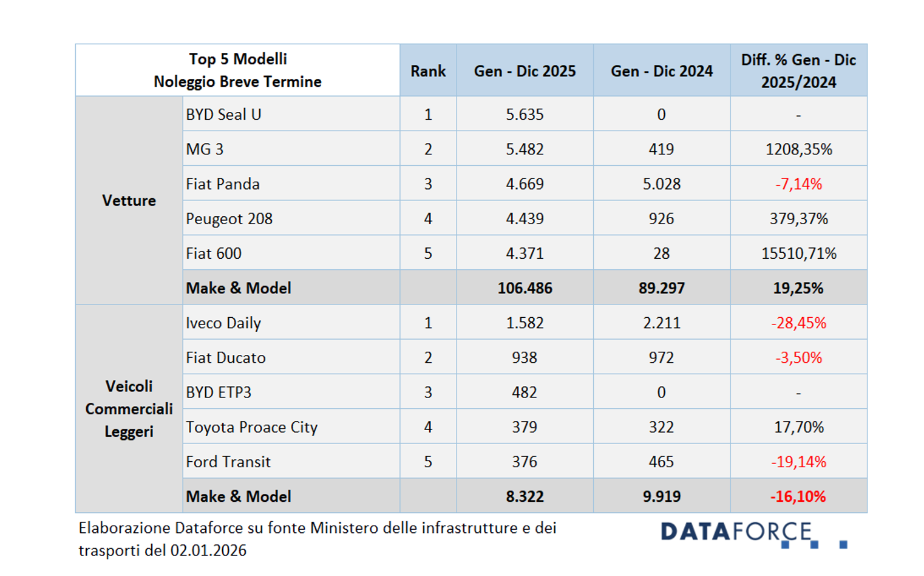The height and width of the screenshot is (576, 924).
Task: Select the Gen - Dic 2024 column header
Action: [x=661, y=71]
